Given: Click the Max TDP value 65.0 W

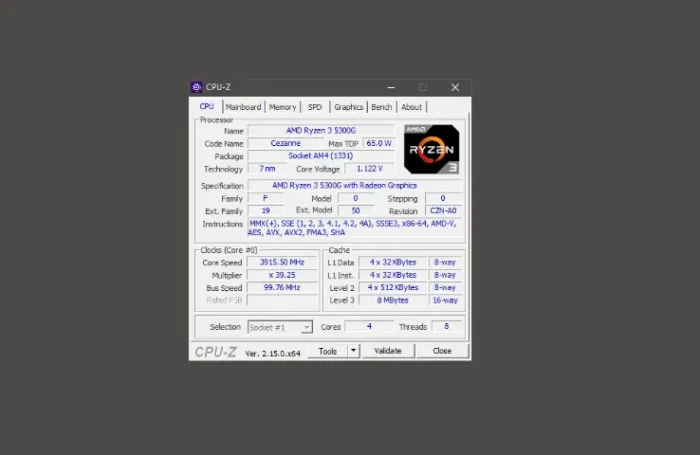Looking at the screenshot, I should coord(379,143).
